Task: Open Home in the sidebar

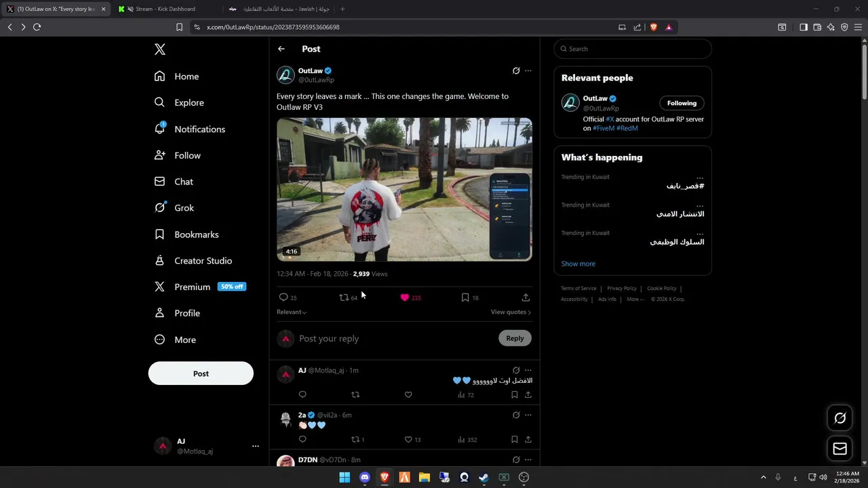Action: (176, 77)
